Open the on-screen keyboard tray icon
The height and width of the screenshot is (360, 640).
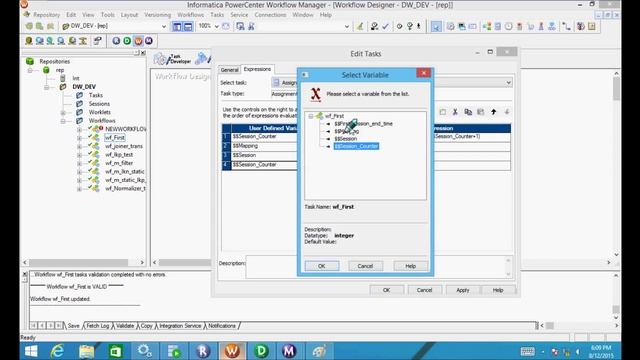[527, 351]
